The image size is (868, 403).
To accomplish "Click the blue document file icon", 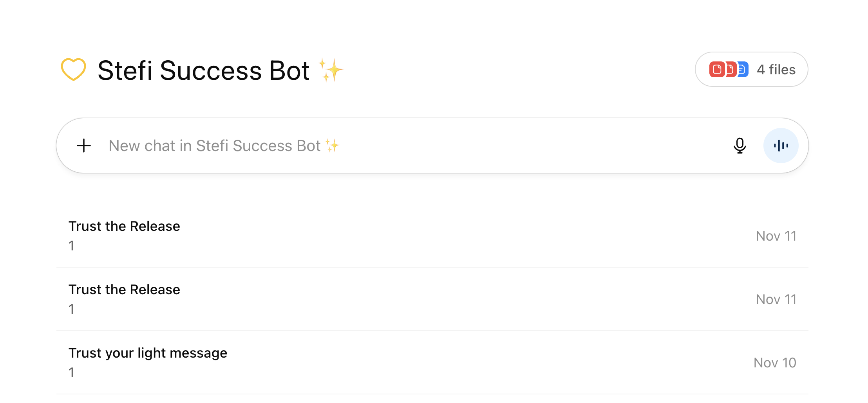I will coord(743,70).
